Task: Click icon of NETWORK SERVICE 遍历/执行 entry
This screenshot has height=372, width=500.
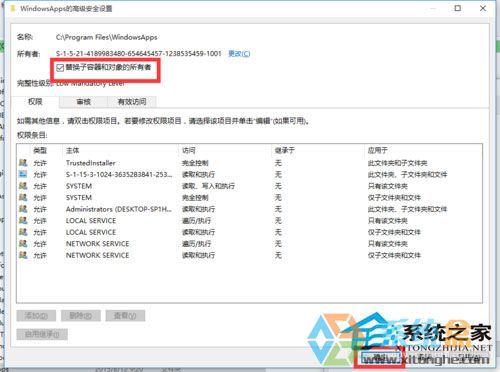Action: point(23,243)
